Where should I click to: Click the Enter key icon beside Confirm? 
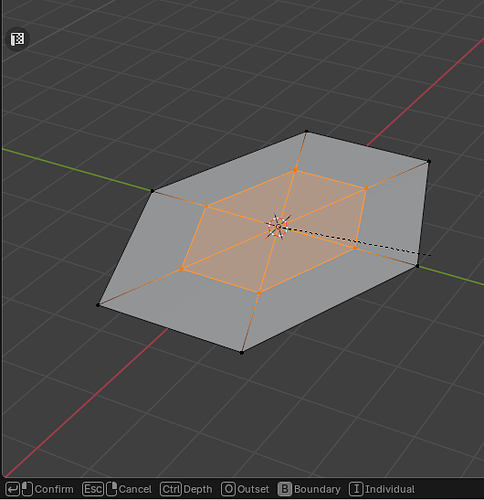tap(12, 489)
